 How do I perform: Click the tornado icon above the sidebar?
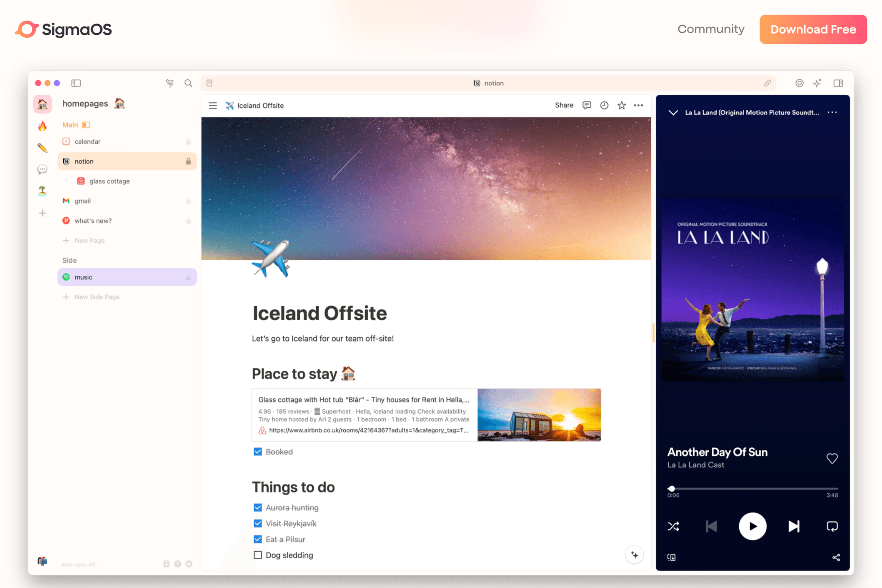169,83
